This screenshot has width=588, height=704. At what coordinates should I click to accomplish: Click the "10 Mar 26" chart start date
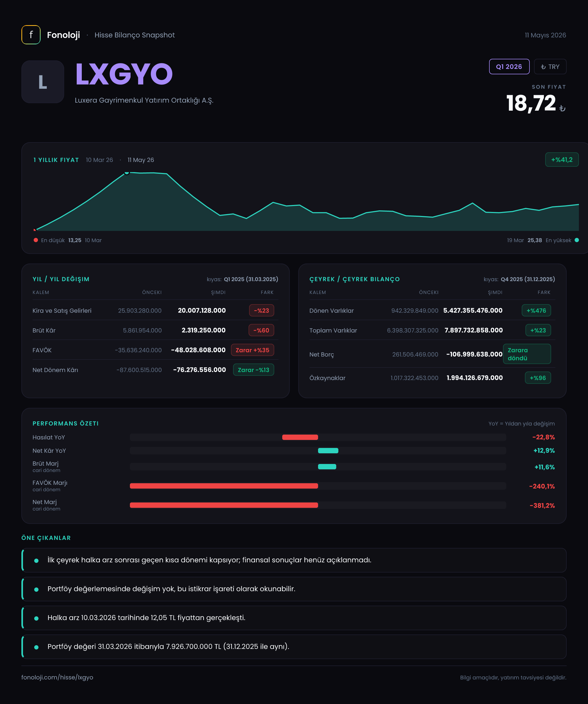tap(99, 160)
